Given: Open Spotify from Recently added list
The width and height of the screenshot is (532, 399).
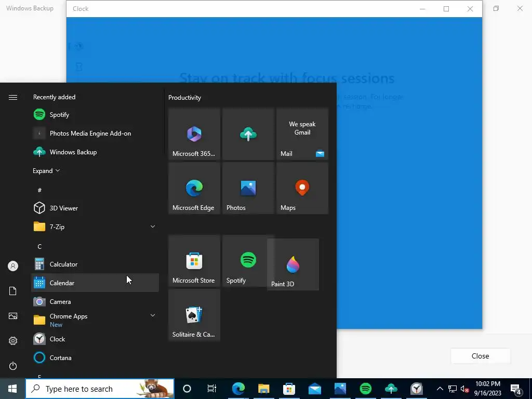Looking at the screenshot, I should [x=95, y=115].
